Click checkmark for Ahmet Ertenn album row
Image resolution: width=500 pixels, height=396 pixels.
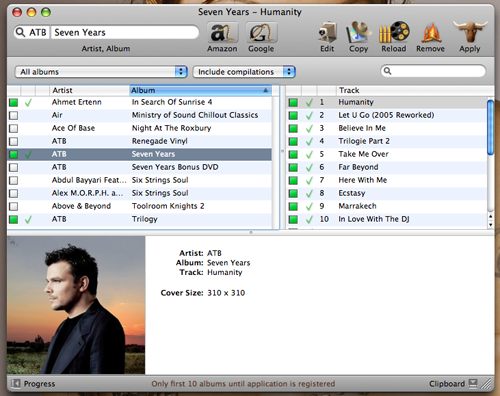28,102
